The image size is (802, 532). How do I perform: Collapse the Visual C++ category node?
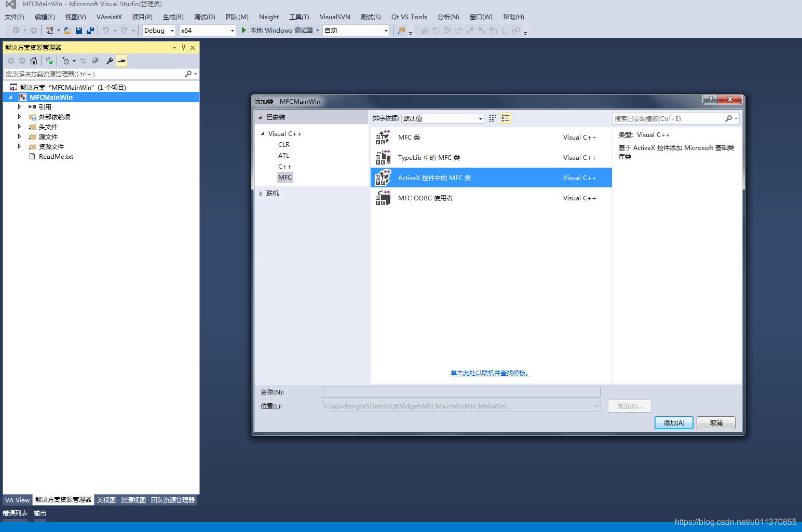point(263,133)
